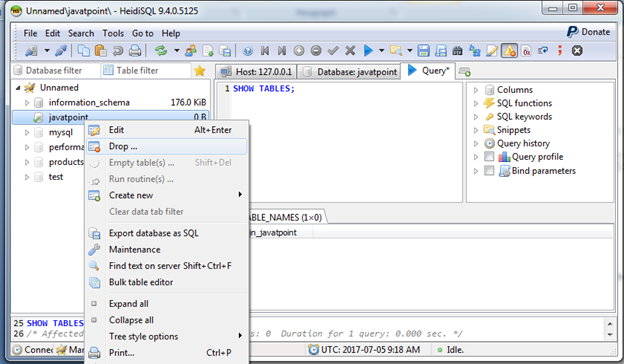Go to first row arrow icon
The height and width of the screenshot is (364, 624).
pyautogui.click(x=265, y=51)
